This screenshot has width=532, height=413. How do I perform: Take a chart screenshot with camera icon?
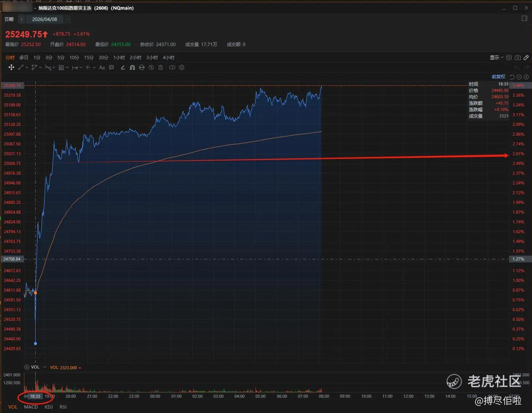point(517,57)
